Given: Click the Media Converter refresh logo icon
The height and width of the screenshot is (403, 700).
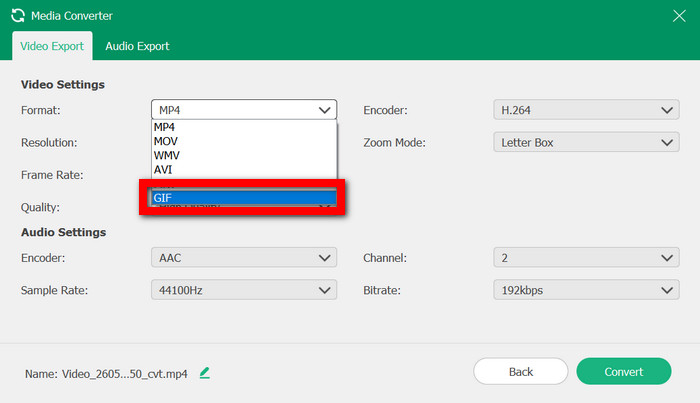Looking at the screenshot, I should 18,16.
